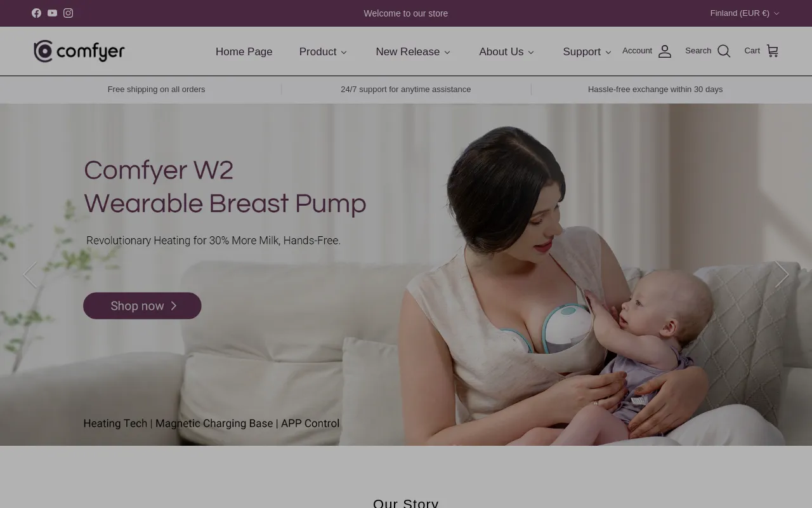Viewport: 812px width, 508px height.
Task: Open Finland (EUR €) currency selector
Action: [745, 13]
